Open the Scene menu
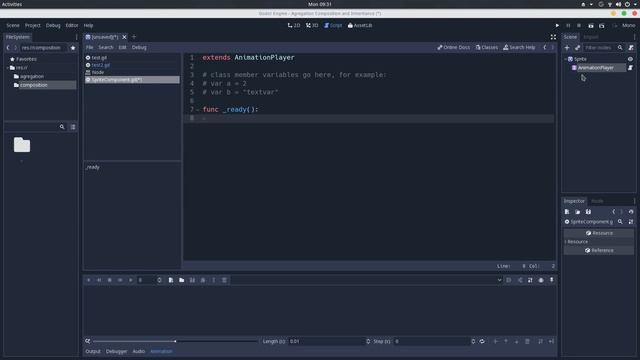Screen dimensions: 640x360 coord(13,25)
